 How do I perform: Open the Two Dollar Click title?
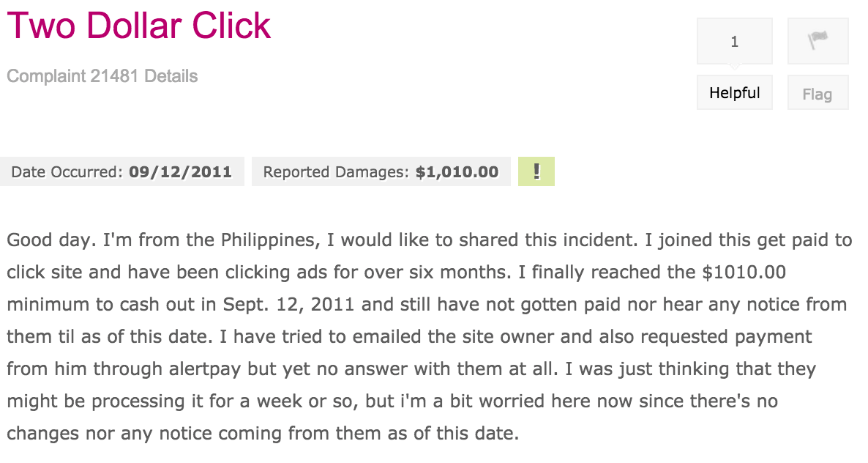[139, 26]
